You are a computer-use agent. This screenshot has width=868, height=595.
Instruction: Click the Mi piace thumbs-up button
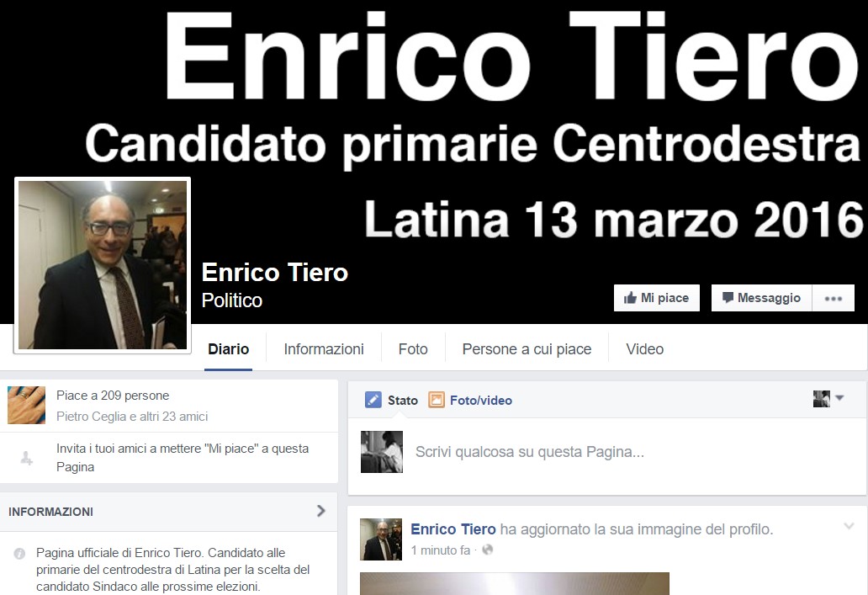657,298
